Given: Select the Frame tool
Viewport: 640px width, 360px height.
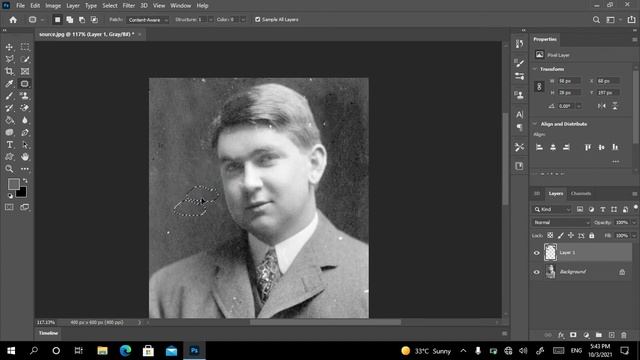Looking at the screenshot, I should (25, 71).
